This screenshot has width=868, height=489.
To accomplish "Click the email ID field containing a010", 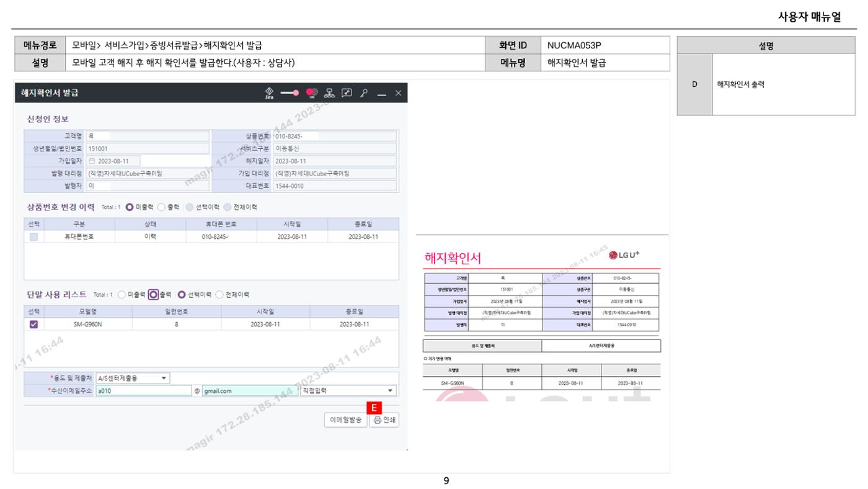I will (x=144, y=391).
